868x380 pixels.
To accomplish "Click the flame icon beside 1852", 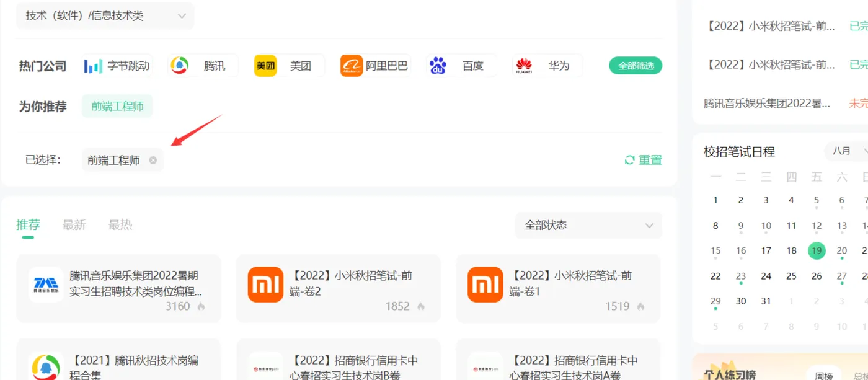I will (421, 306).
